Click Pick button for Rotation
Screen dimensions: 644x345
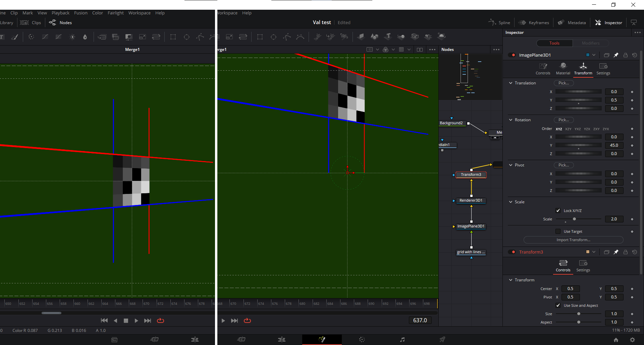[x=563, y=120]
